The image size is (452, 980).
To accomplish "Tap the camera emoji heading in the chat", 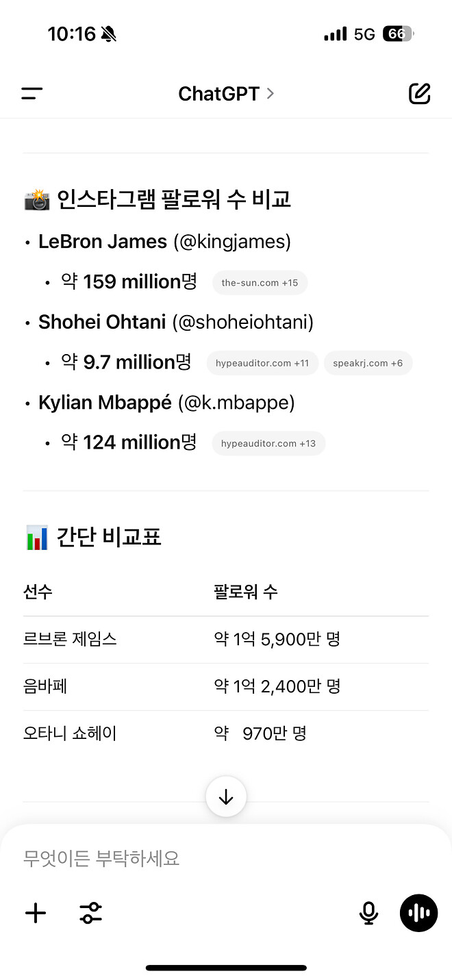I will click(x=38, y=199).
